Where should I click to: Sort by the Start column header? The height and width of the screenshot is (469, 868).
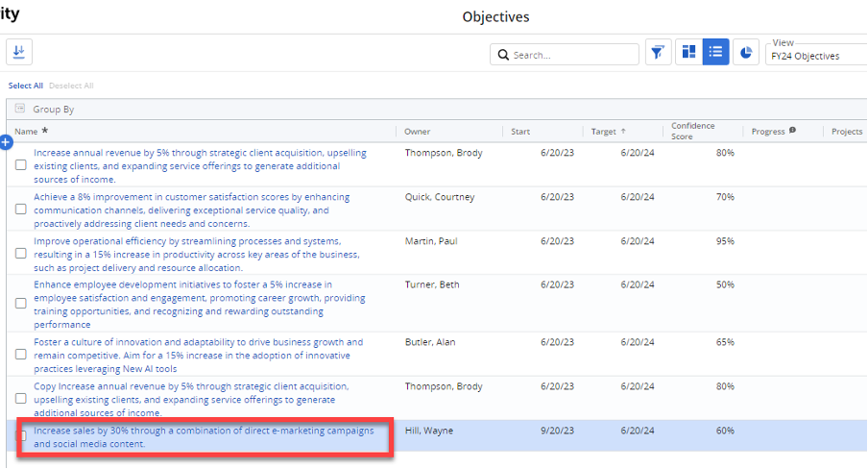pos(520,132)
